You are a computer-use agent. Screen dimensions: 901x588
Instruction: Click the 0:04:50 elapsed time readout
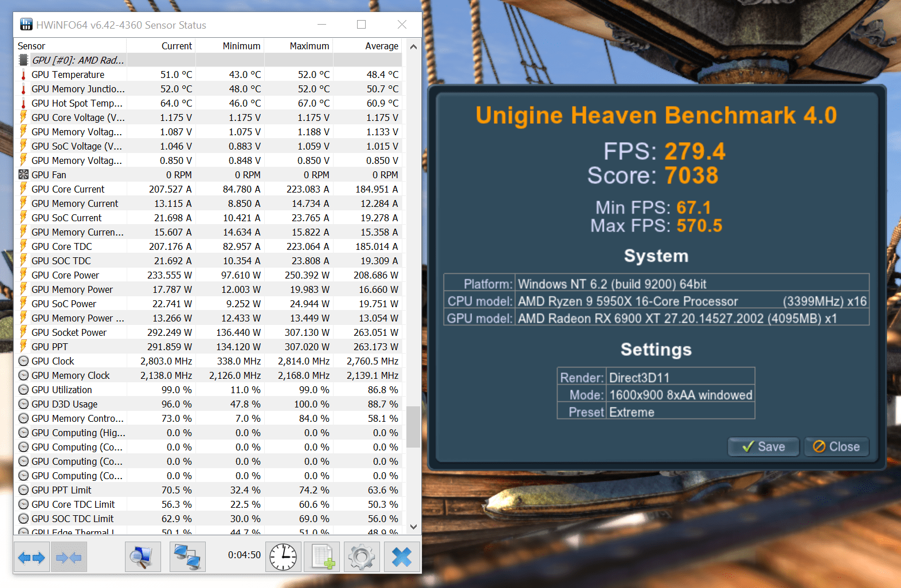point(244,555)
